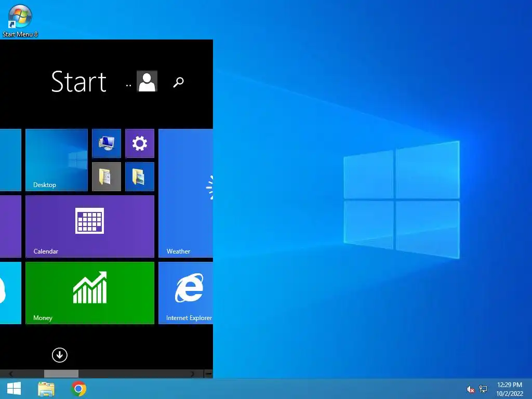Launch Google Chrome from the taskbar

[78, 389]
